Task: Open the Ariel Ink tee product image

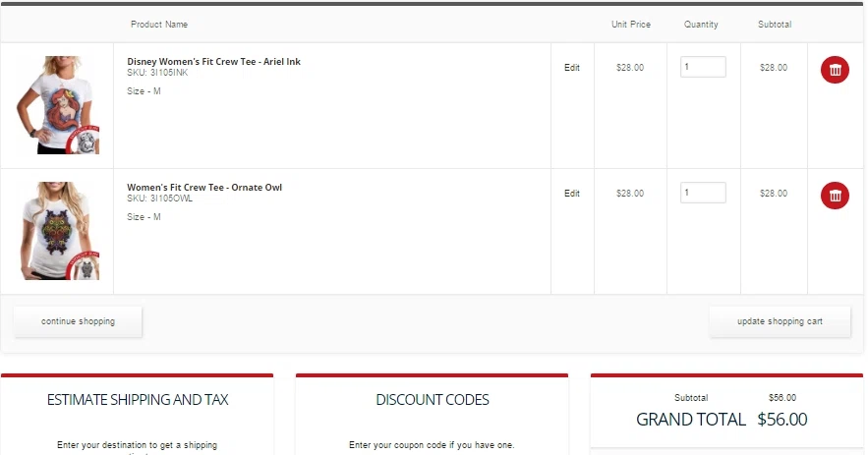Action: 58,104
